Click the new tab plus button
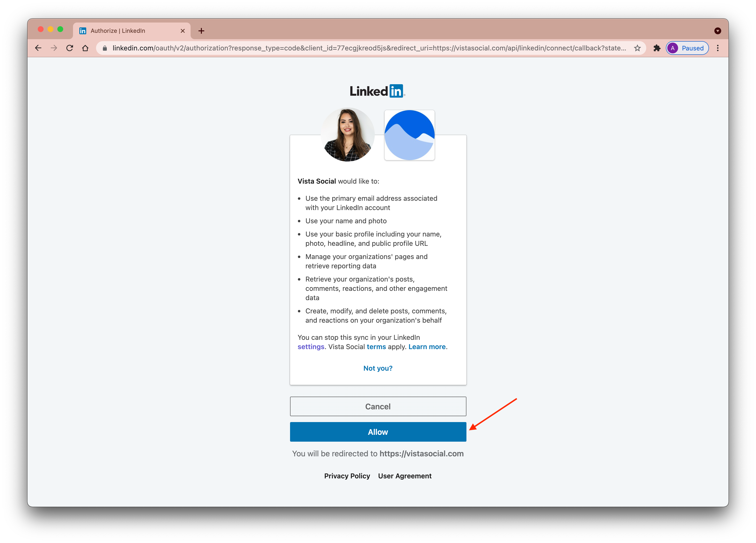Viewport: 756px width, 543px height. 200,31
